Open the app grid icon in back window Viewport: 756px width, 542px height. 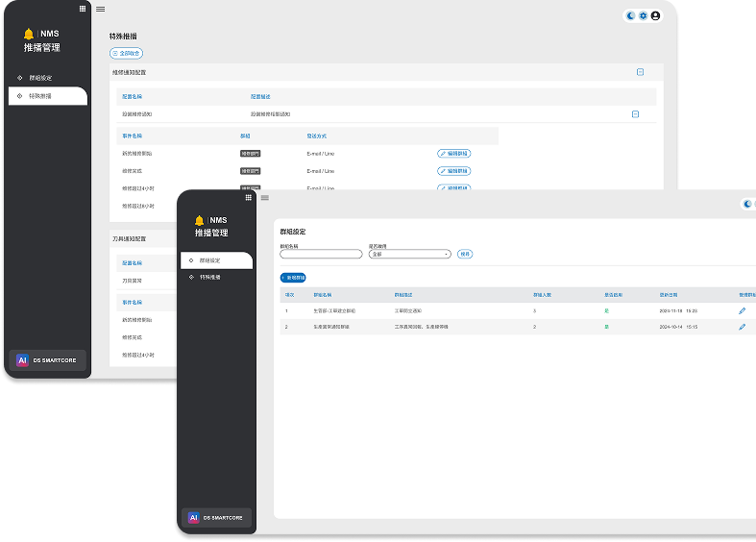click(x=83, y=8)
